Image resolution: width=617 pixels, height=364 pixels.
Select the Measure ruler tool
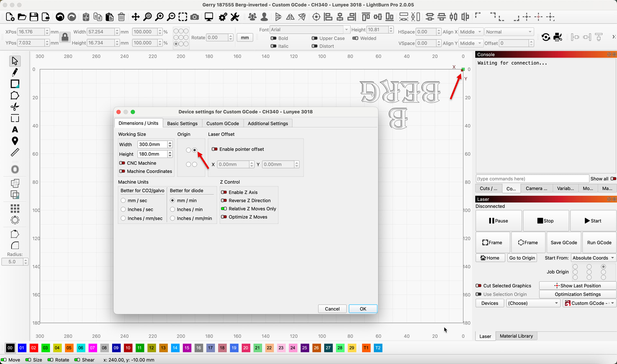click(x=15, y=152)
